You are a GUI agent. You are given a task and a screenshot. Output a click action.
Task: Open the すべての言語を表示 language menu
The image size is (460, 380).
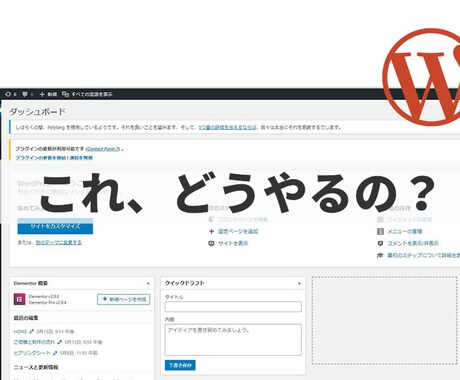[87, 94]
